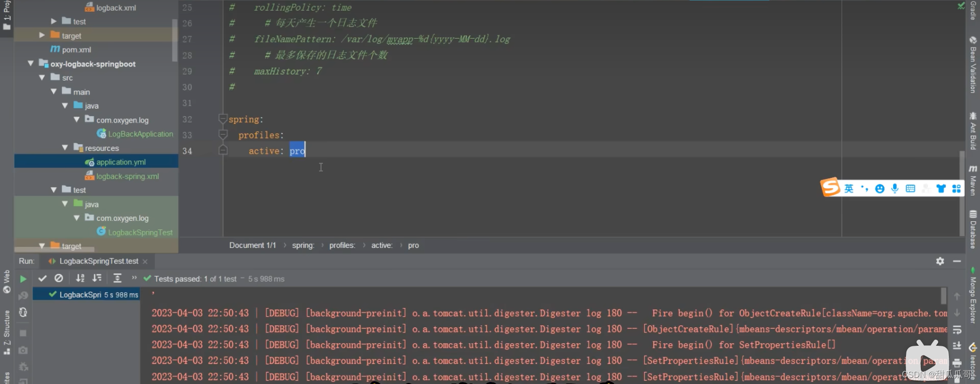Open logback-spring.xml in the project tree
The image size is (980, 384).
pyautogui.click(x=122, y=176)
